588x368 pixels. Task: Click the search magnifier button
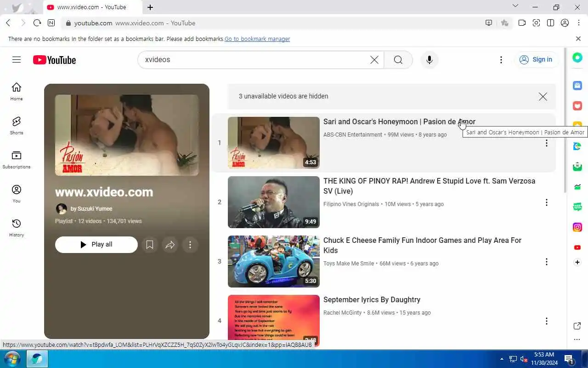(x=398, y=60)
